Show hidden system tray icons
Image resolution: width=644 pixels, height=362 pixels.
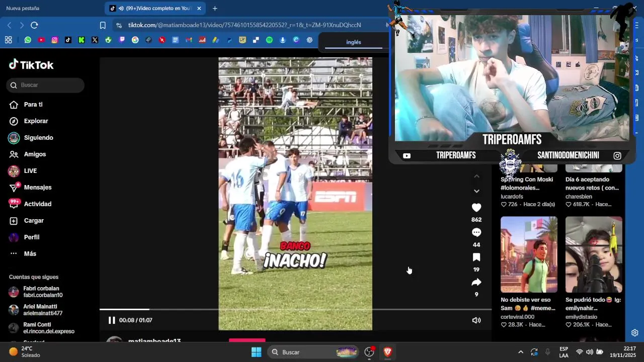[x=521, y=352]
